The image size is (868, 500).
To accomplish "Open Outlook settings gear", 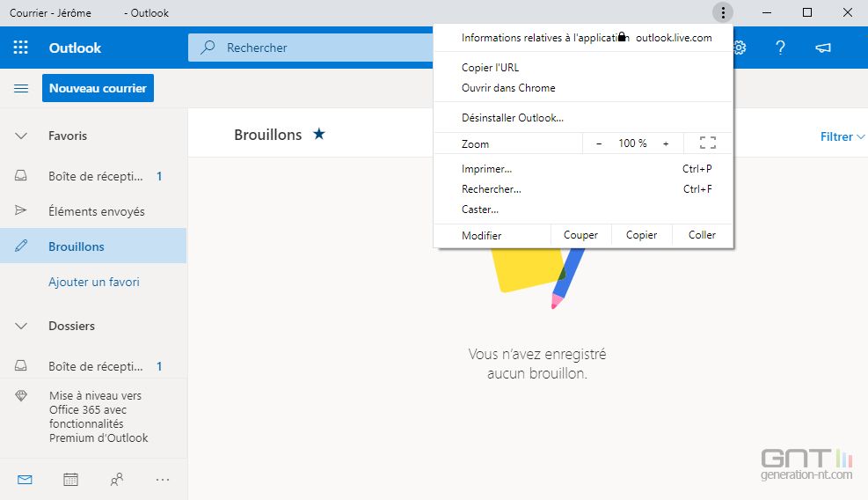I will pyautogui.click(x=740, y=48).
